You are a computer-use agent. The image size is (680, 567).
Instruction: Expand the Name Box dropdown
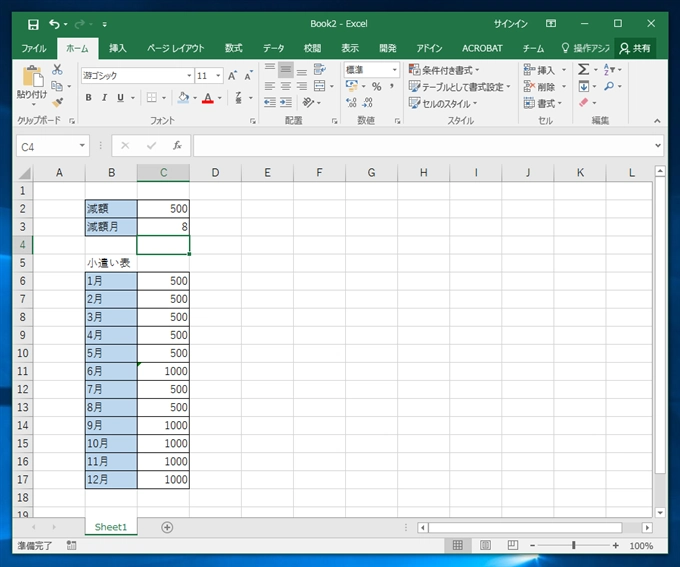click(82, 146)
